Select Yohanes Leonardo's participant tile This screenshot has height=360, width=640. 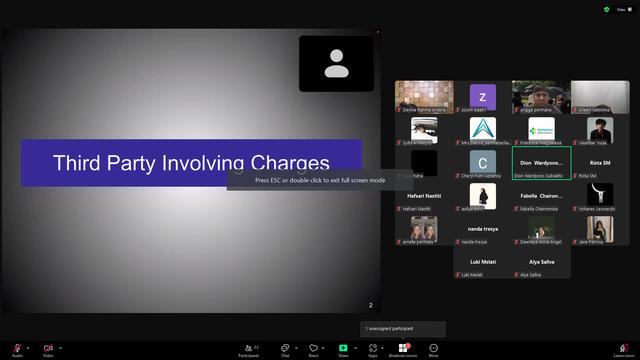tap(600, 196)
